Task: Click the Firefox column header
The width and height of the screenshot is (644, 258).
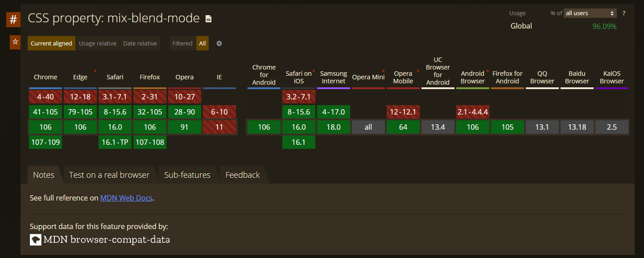Action: [x=150, y=77]
